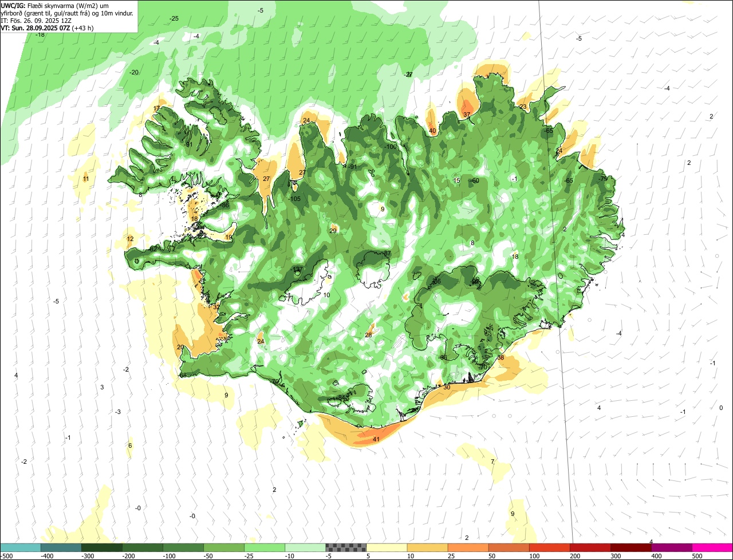Click the '500' legend label
733x560 pixels.
click(697, 556)
